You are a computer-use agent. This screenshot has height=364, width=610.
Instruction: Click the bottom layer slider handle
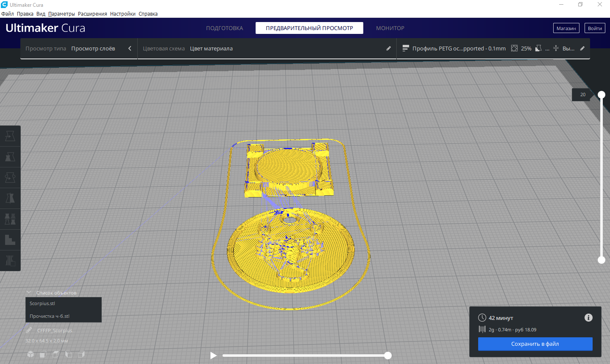(x=602, y=260)
